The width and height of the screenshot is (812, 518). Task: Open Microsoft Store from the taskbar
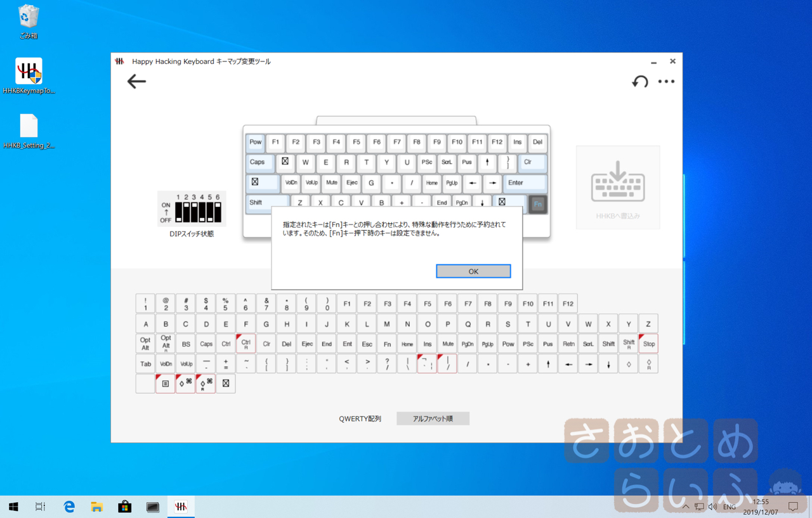[x=124, y=507]
